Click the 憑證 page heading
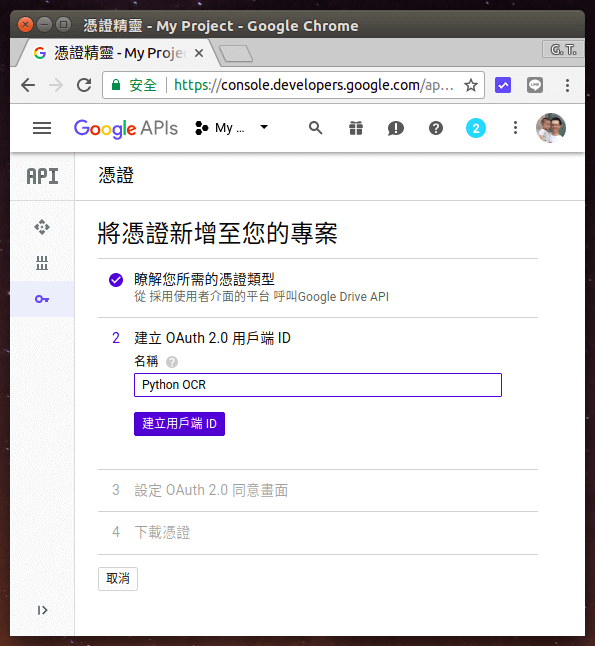595x646 pixels. pos(116,176)
